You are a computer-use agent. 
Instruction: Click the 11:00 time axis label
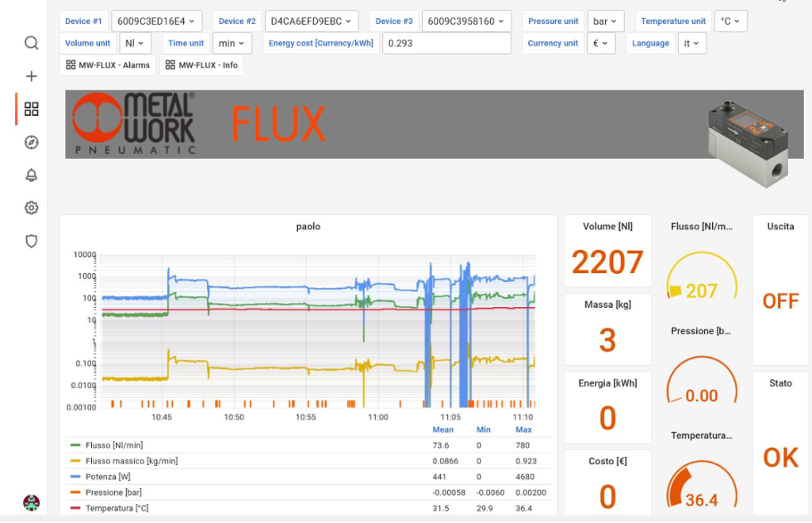pos(378,417)
